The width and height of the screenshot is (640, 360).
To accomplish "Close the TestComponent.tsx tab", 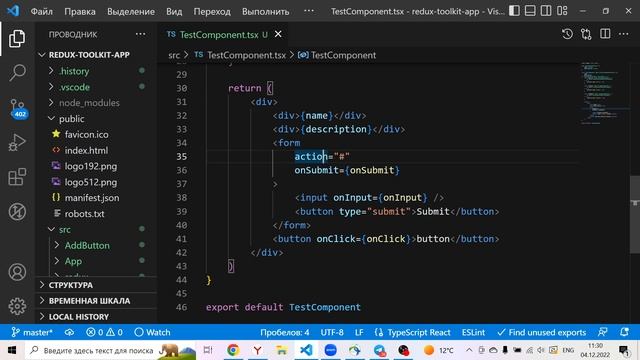I will pyautogui.click(x=278, y=34).
